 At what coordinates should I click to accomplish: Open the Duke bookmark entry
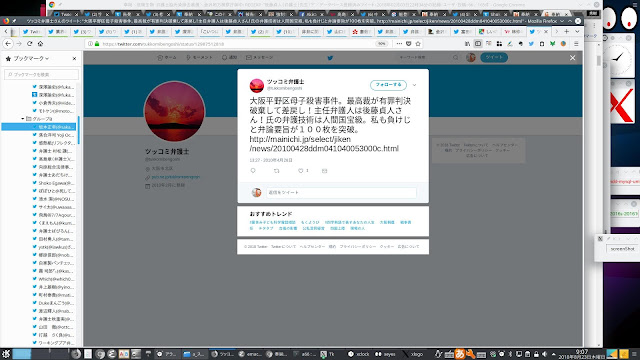(53, 303)
